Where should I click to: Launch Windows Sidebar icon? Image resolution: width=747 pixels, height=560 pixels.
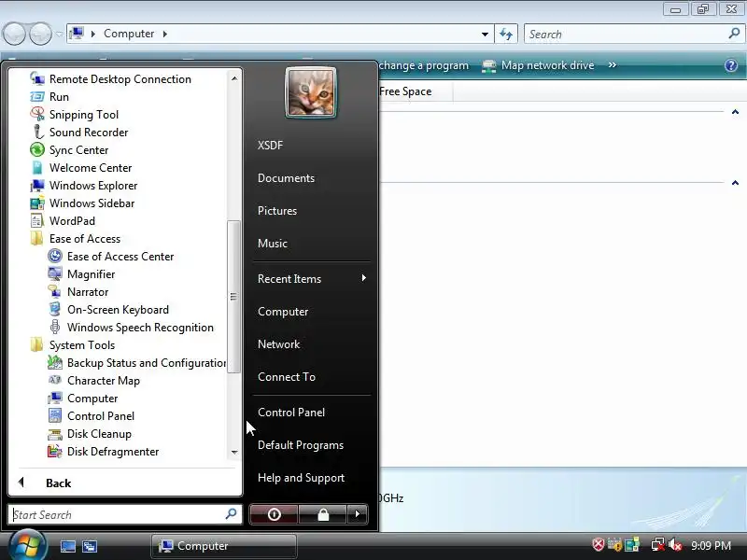tap(37, 203)
